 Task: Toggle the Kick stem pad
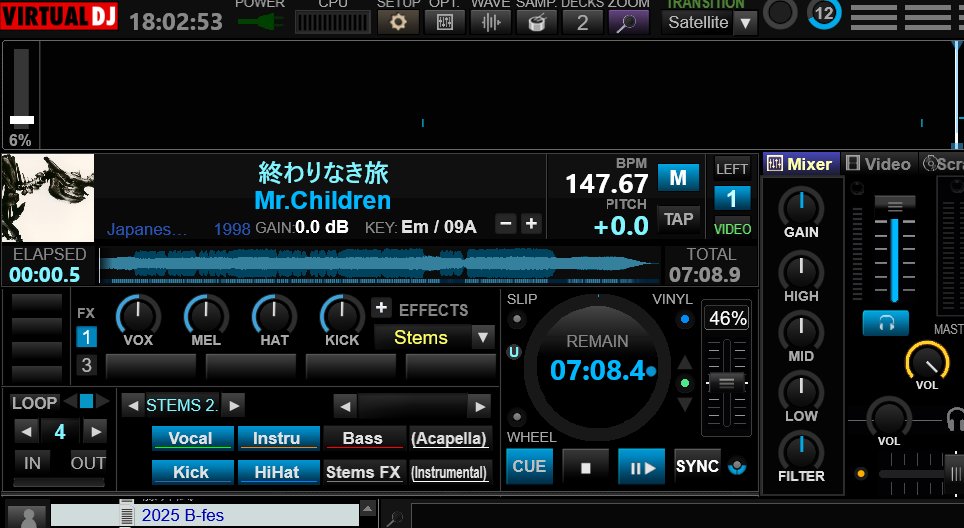192,472
